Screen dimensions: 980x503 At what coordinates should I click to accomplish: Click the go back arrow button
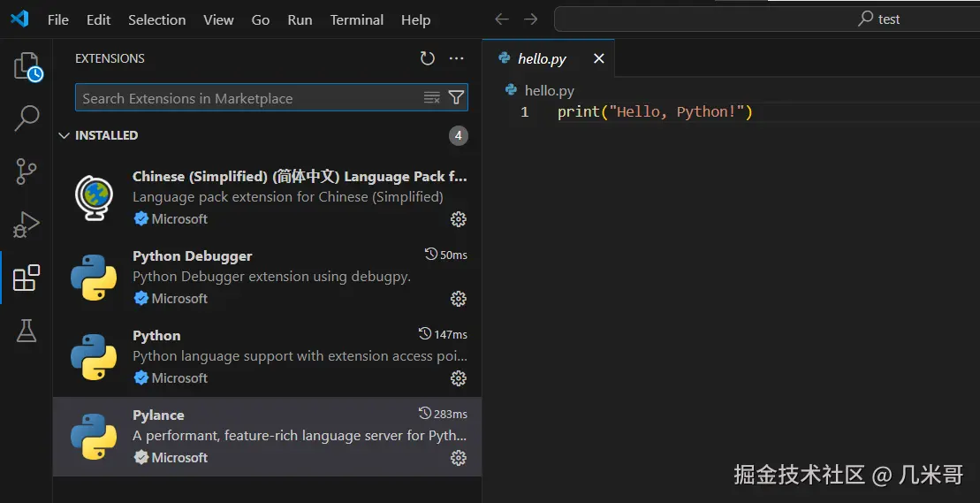(x=502, y=19)
